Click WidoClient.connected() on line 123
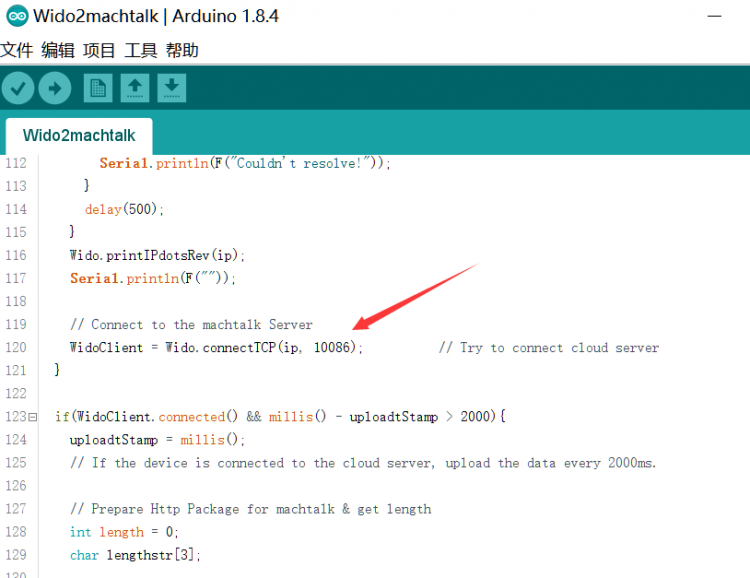Image resolution: width=750 pixels, height=578 pixels. coord(157,417)
